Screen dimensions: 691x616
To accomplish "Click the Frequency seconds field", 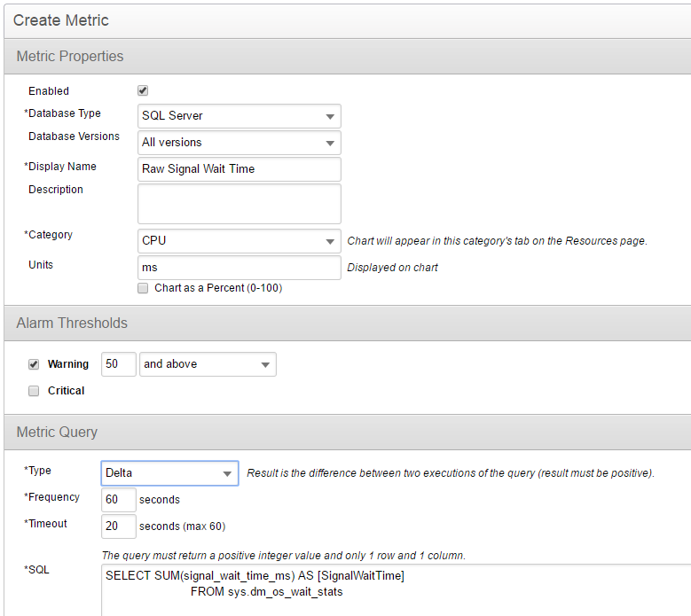I will (119, 500).
